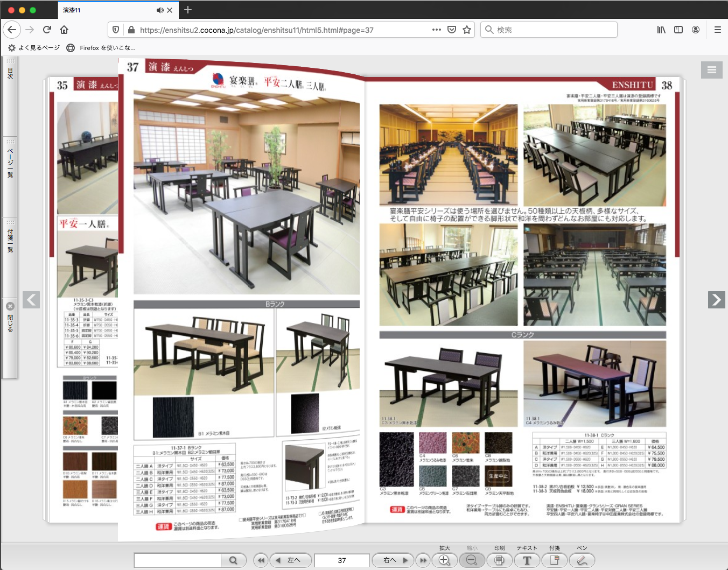This screenshot has width=728, height=570.
Task: Select the text (テキスト) tool icon
Action: pyautogui.click(x=527, y=560)
